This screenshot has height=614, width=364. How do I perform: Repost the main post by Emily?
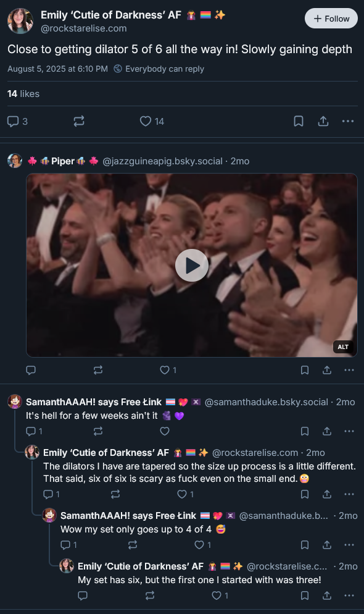pos(79,122)
